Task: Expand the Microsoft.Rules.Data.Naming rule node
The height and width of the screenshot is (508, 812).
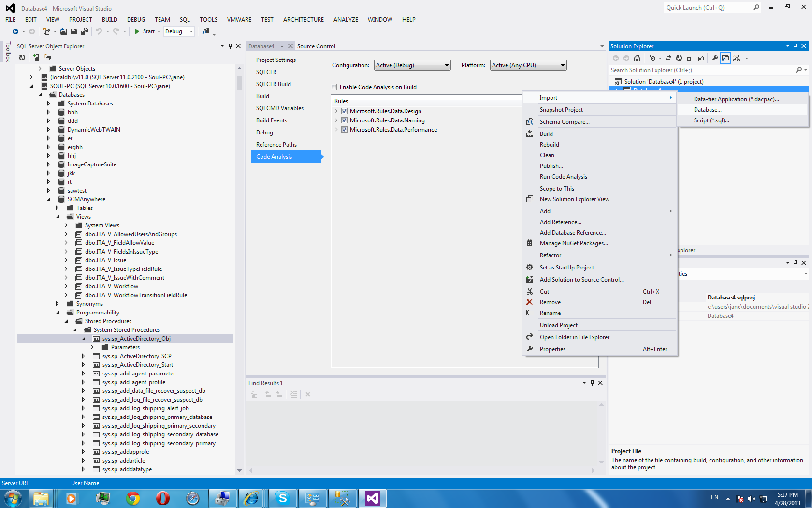Action: 336,120
